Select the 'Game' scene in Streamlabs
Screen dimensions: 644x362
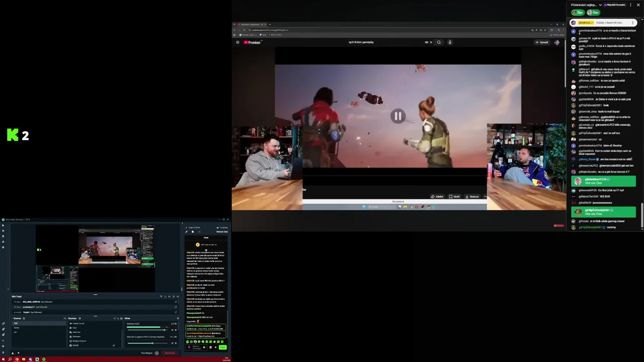(40, 327)
